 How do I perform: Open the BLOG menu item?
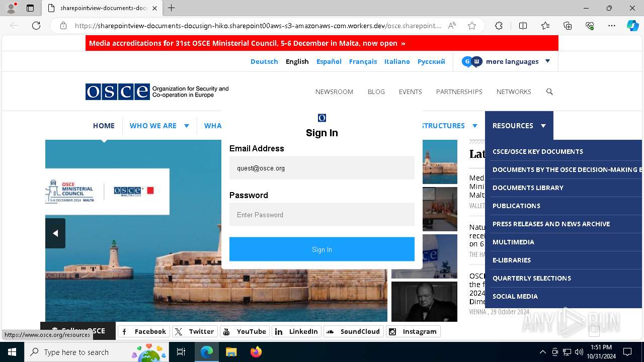[x=376, y=92]
